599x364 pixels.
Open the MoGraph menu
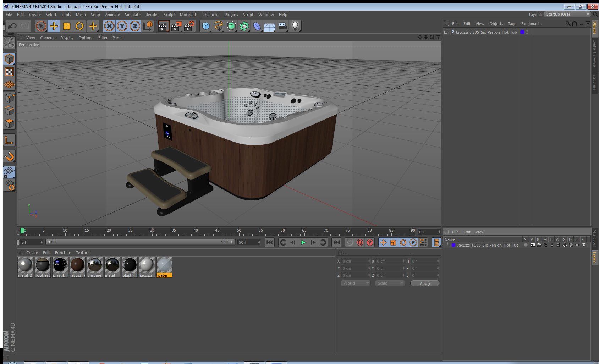coord(188,15)
